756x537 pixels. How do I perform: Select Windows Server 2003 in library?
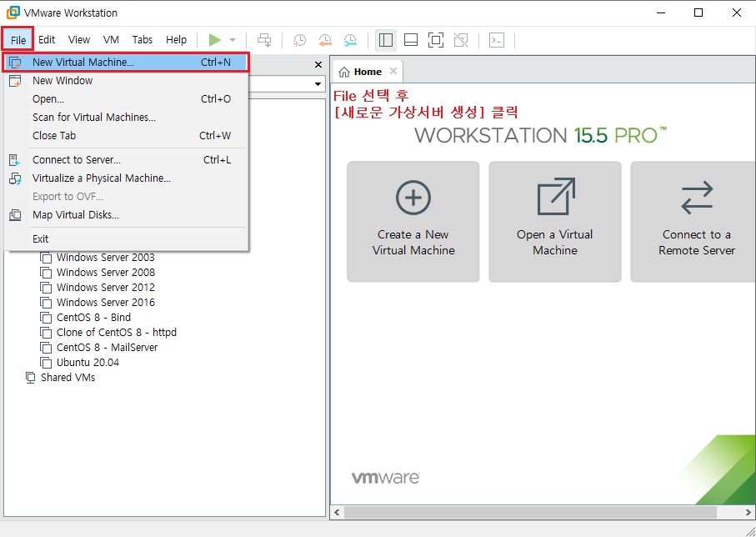tap(106, 258)
